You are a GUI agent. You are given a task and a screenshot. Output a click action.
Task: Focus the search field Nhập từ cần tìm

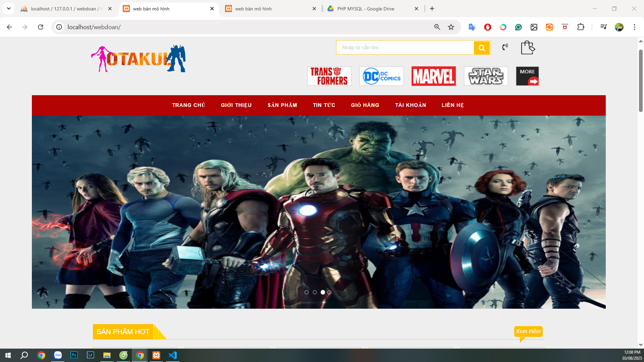point(405,48)
